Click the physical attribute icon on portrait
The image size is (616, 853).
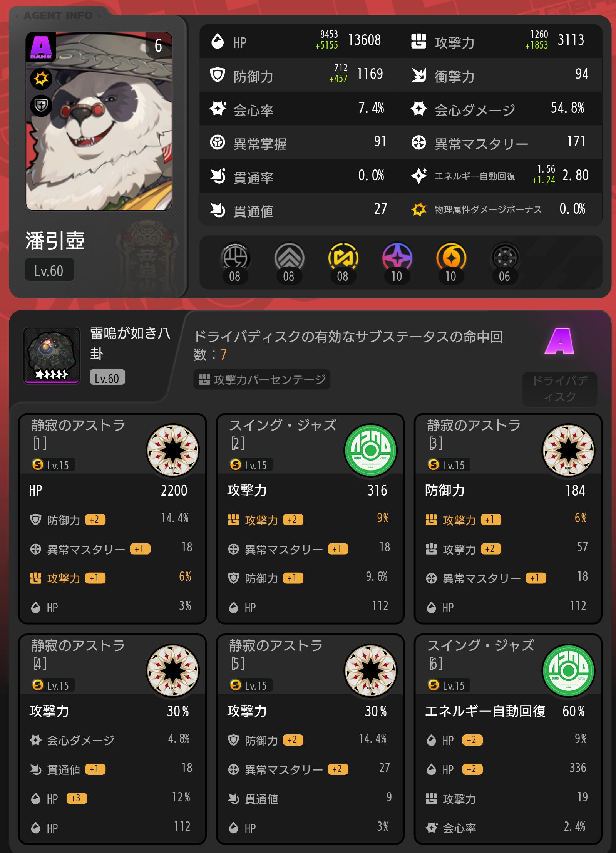(41, 79)
